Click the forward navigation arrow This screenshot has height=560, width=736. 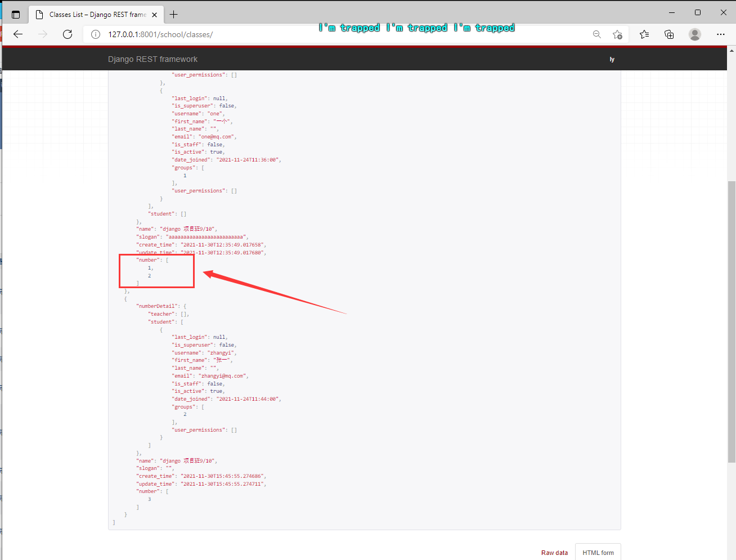tap(43, 34)
